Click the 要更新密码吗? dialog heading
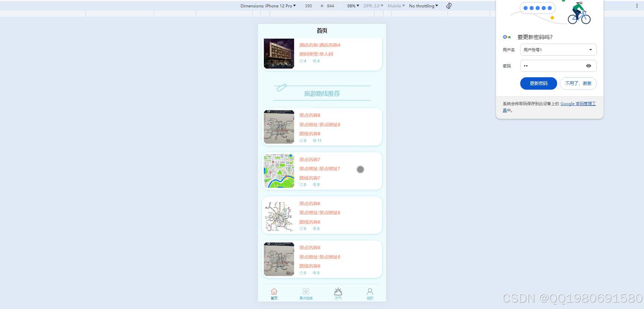The height and width of the screenshot is (309, 644). click(x=535, y=37)
